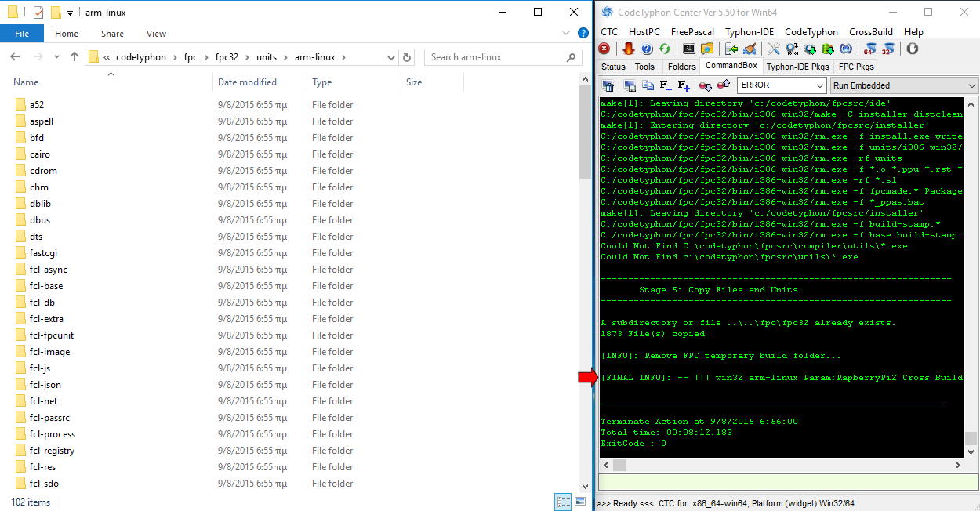Click the gear with binary digits icon
Image resolution: width=980 pixels, height=511 pixels.
click(792, 49)
